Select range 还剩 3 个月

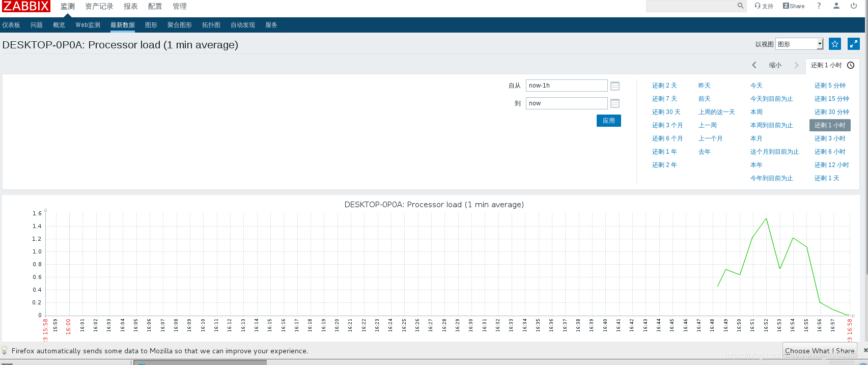pos(667,125)
